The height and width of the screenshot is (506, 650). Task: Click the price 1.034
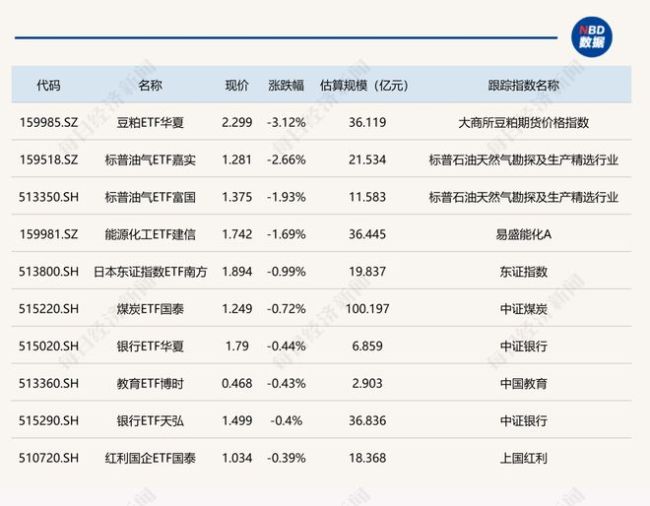coord(237,458)
